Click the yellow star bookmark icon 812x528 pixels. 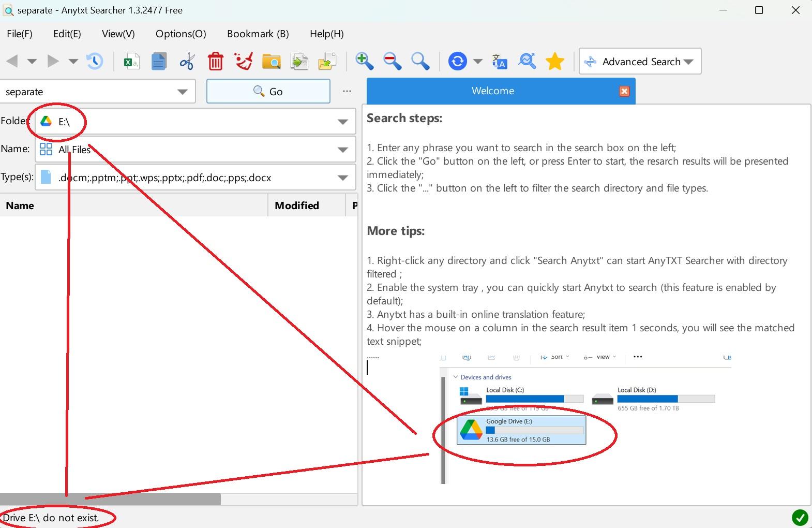[554, 61]
